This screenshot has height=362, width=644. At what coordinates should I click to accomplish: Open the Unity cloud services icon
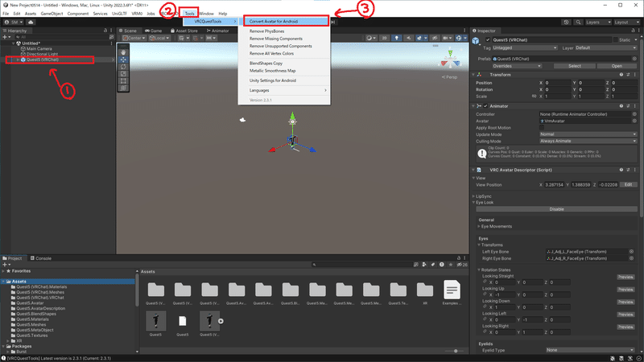(x=31, y=23)
